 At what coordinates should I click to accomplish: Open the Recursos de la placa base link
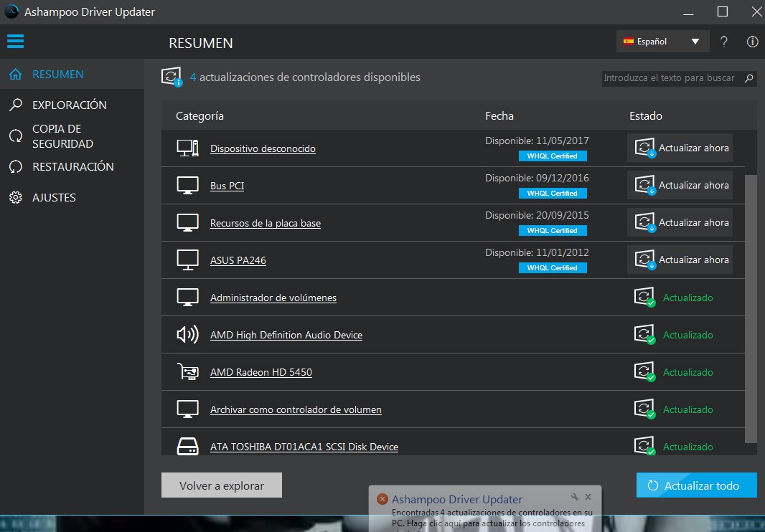[266, 223]
